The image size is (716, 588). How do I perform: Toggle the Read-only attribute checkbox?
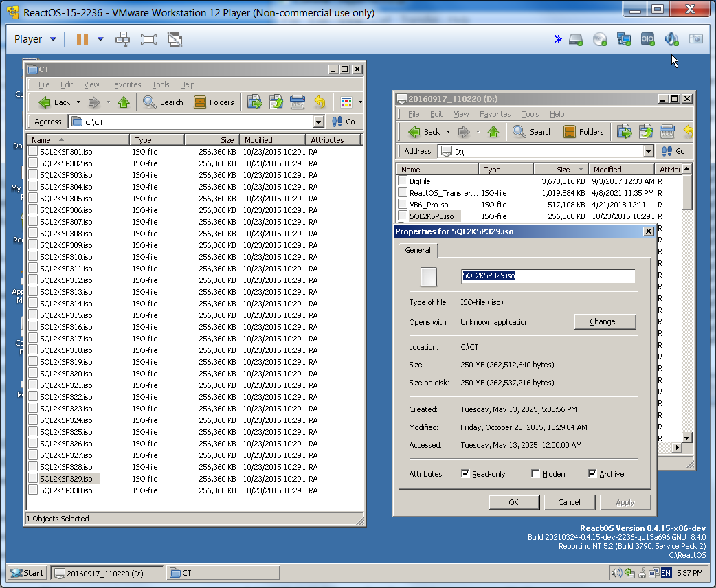(x=465, y=474)
